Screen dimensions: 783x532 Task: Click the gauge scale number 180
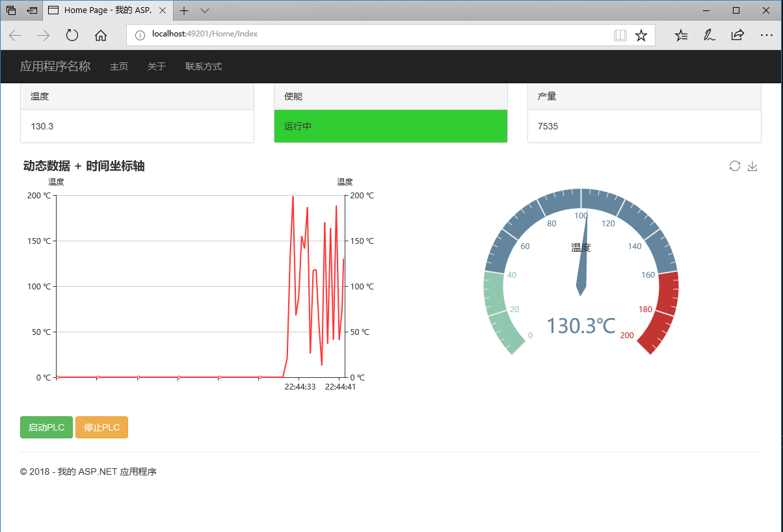click(645, 310)
